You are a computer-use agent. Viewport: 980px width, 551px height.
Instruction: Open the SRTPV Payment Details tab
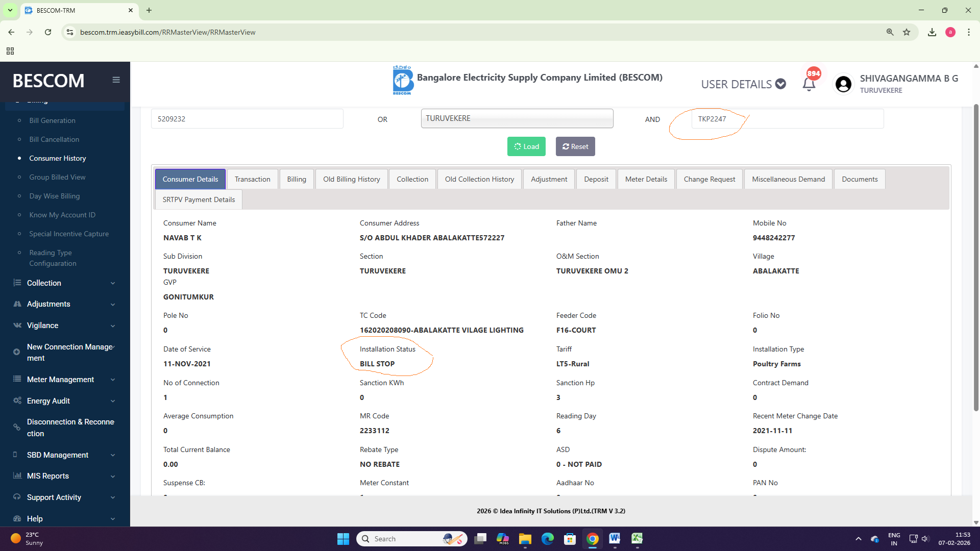(199, 199)
